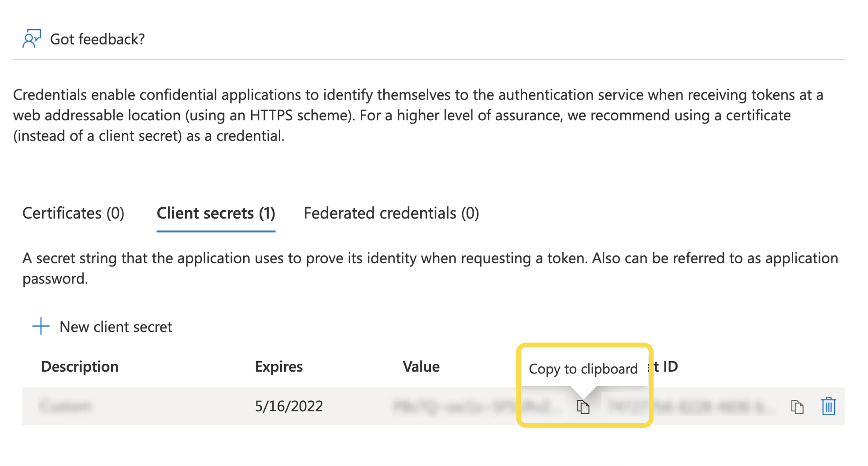The height and width of the screenshot is (466, 868).
Task: Click the feedback speech bubble symbol
Action: (x=32, y=39)
